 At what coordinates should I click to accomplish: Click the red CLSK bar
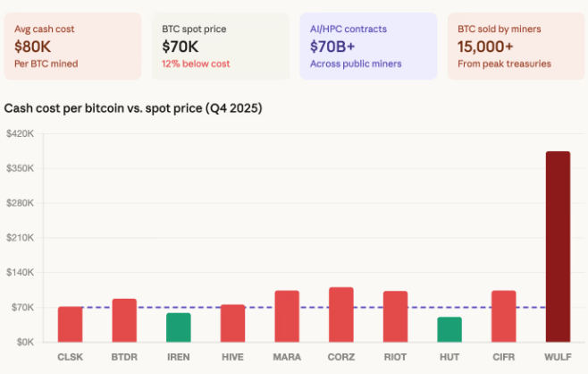[71, 324]
